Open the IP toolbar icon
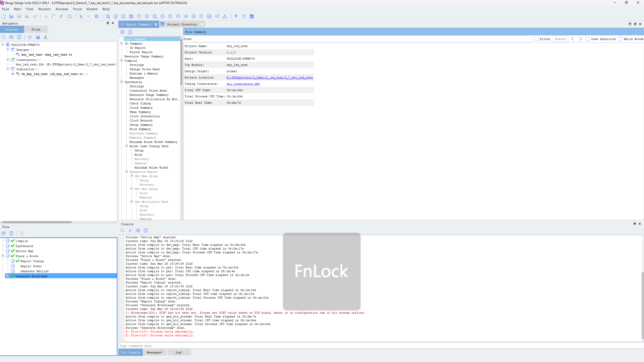Screen dimensions: 644x362 point(201,16)
